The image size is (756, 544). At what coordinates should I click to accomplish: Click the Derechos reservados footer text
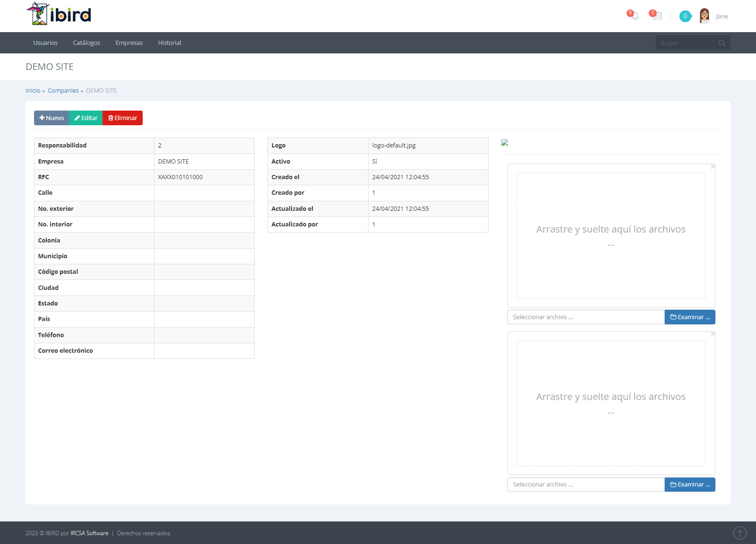point(144,533)
